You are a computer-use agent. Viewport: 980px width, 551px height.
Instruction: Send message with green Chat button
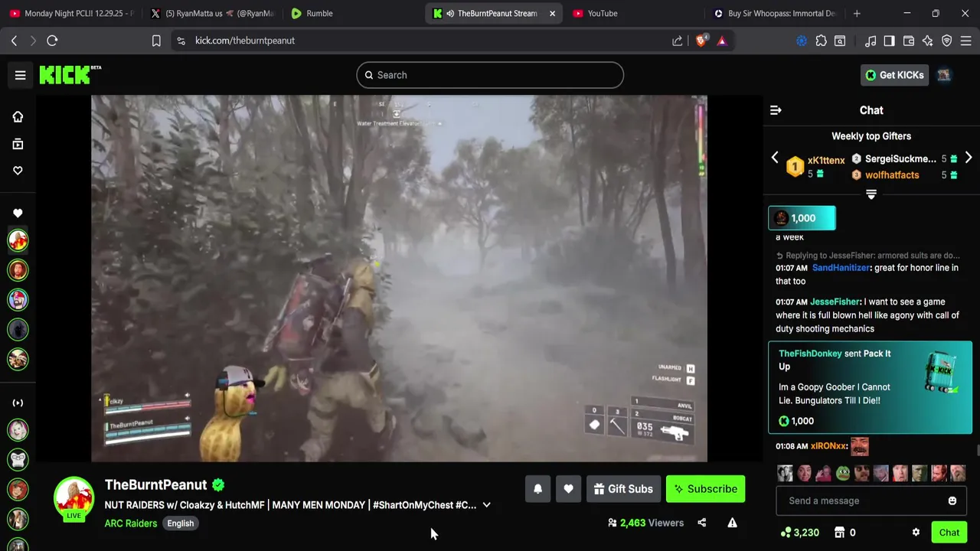[x=949, y=533]
